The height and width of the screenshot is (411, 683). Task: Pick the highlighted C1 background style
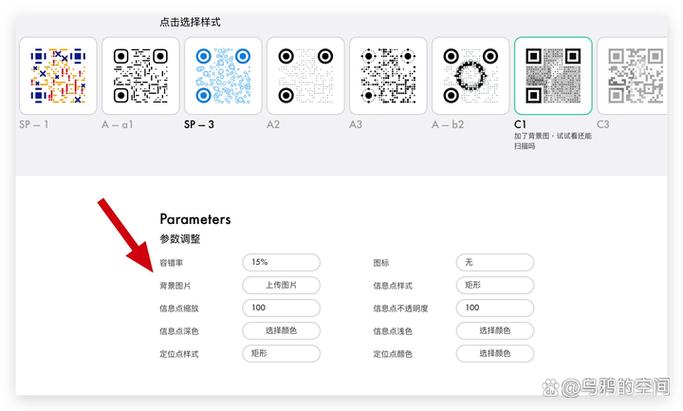tap(553, 76)
